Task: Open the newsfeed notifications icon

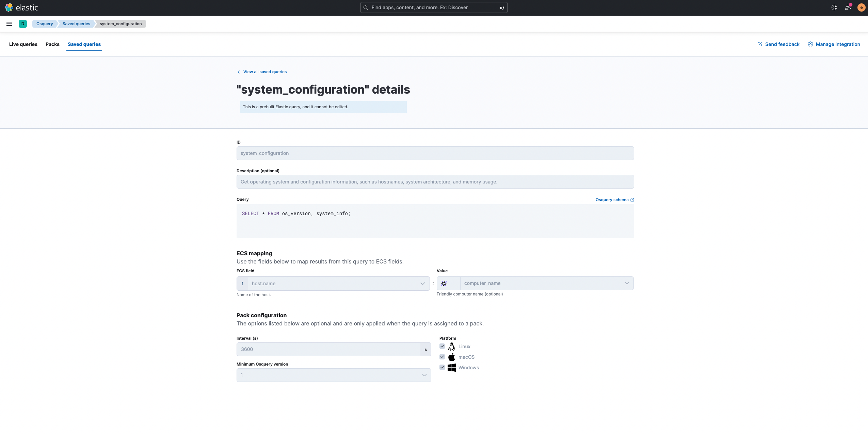Action: (x=848, y=7)
